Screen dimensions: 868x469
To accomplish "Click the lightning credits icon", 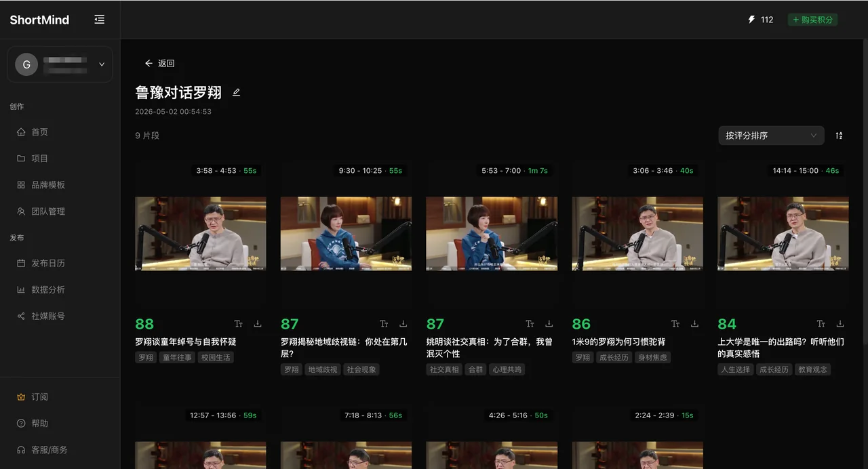I will (751, 20).
